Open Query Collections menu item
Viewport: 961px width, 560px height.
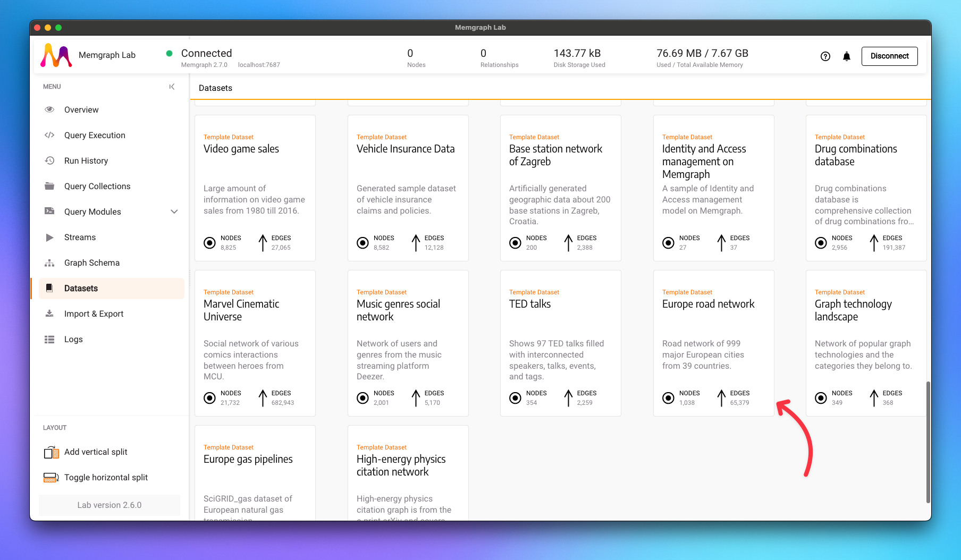(x=97, y=186)
